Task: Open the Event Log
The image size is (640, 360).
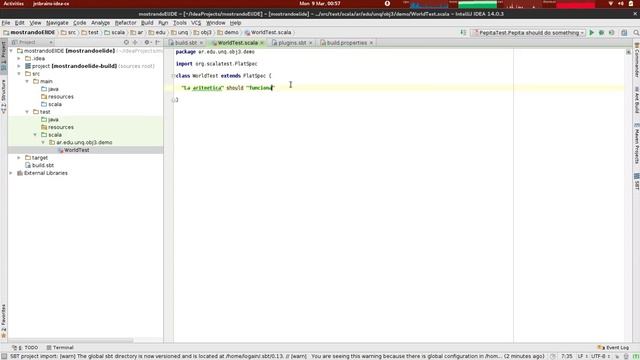Action: click(x=613, y=347)
